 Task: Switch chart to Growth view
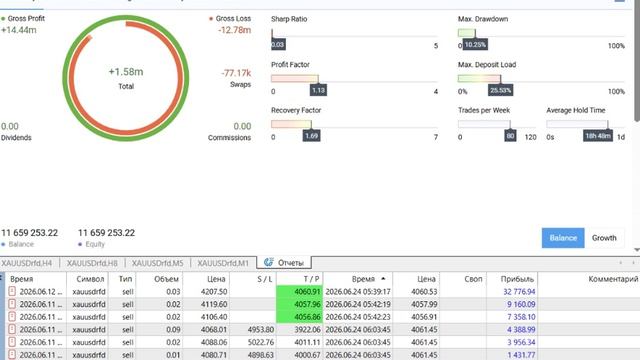(x=604, y=238)
